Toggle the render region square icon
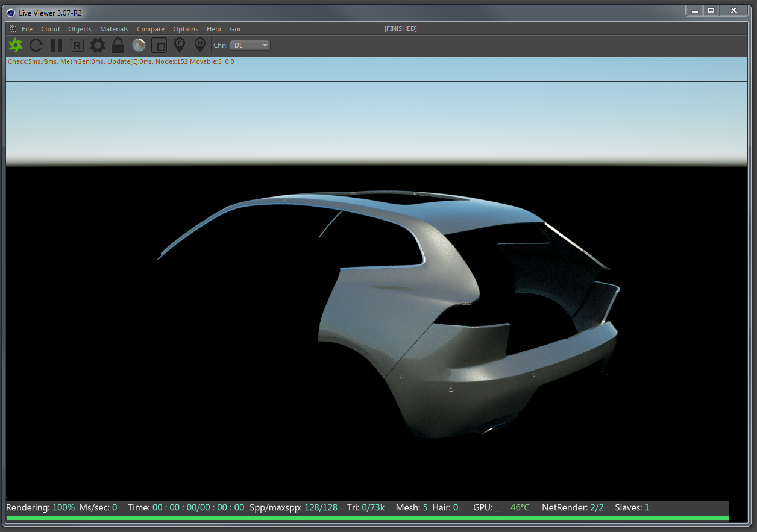 [x=159, y=45]
